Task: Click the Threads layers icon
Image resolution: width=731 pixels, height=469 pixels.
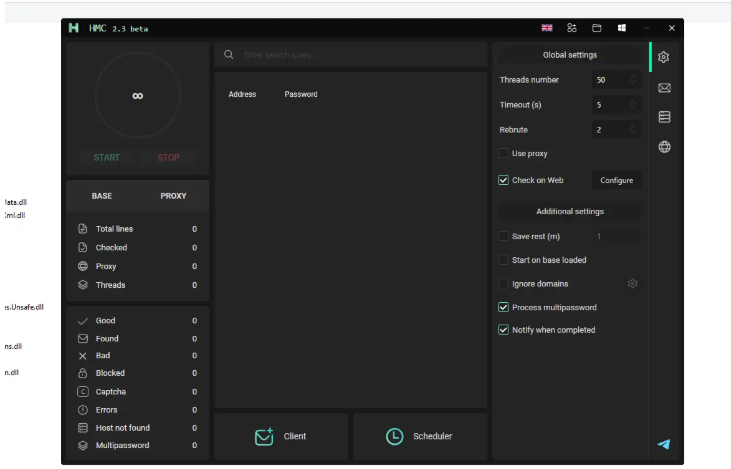Action: pyautogui.click(x=83, y=284)
